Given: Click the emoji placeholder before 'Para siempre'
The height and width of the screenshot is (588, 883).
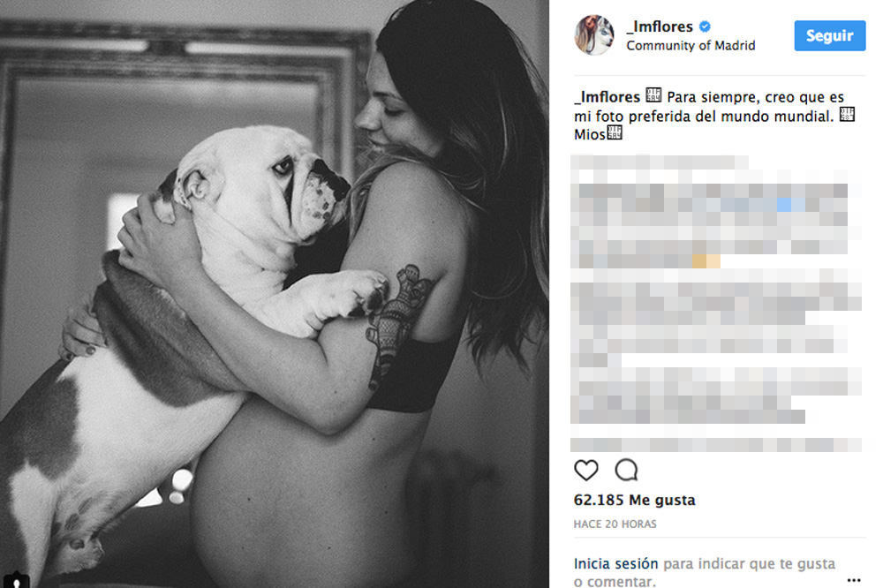Looking at the screenshot, I should [653, 94].
